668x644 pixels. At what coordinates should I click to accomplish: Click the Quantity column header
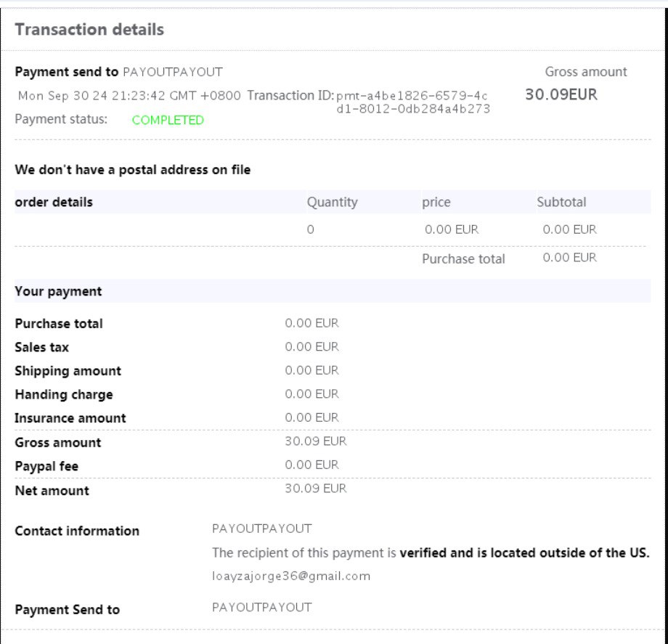pos(332,202)
